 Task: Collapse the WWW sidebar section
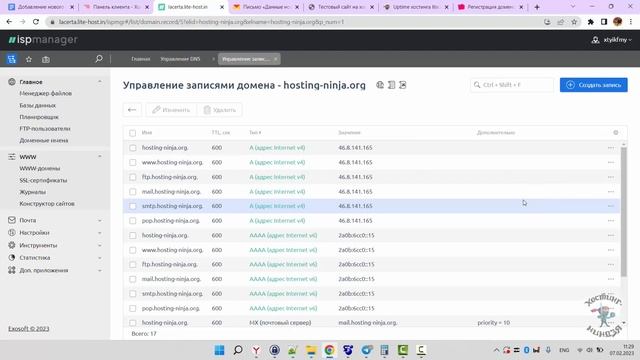[x=100, y=156]
